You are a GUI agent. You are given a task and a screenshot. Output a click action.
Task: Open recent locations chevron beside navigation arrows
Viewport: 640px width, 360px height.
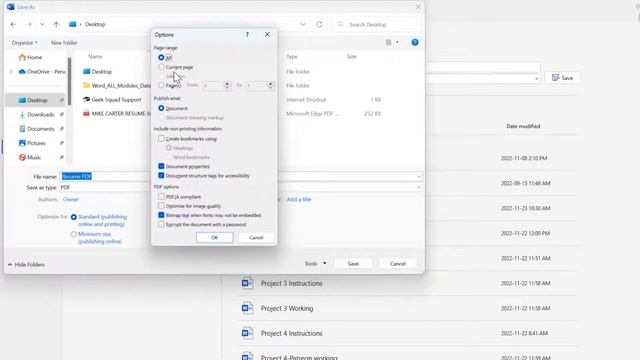[x=42, y=24]
